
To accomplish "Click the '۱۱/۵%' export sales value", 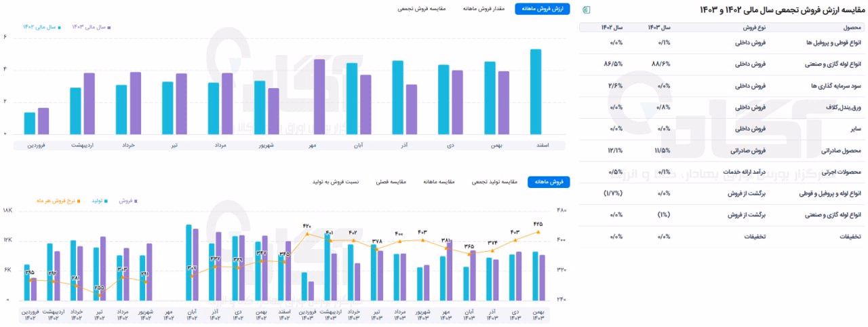I will [x=661, y=151].
